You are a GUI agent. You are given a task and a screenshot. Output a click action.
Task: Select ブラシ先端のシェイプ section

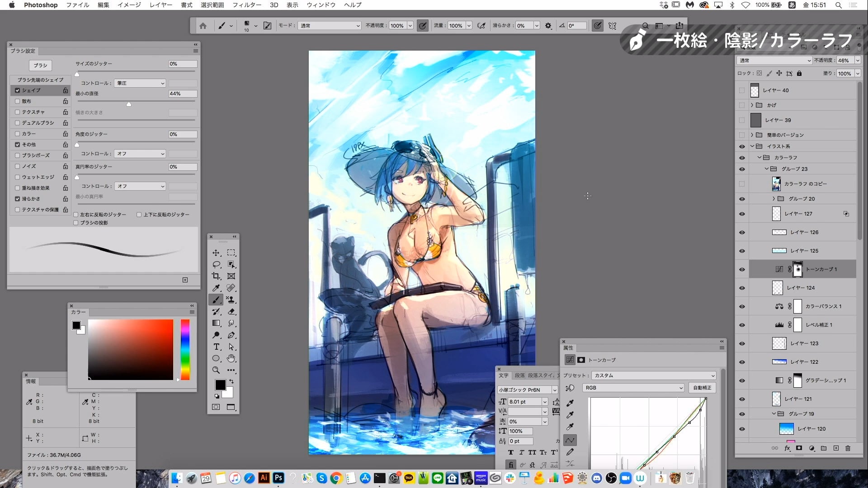pyautogui.click(x=40, y=80)
